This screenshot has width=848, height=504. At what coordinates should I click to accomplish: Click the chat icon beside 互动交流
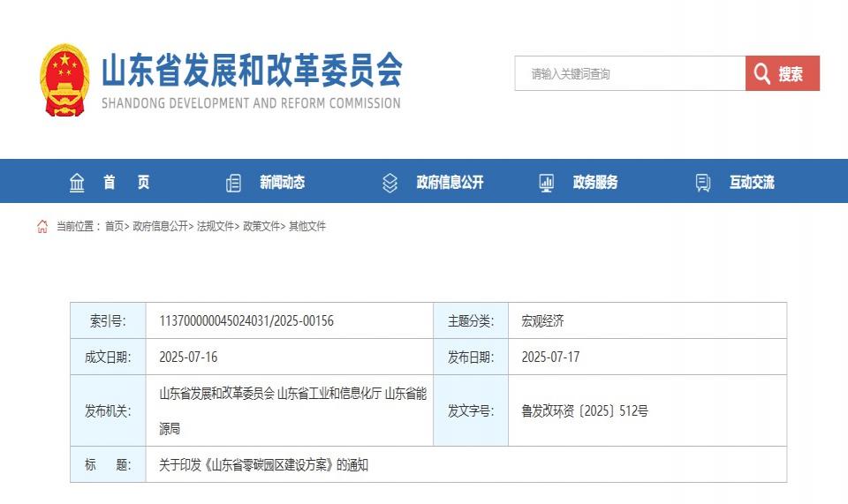(x=702, y=183)
